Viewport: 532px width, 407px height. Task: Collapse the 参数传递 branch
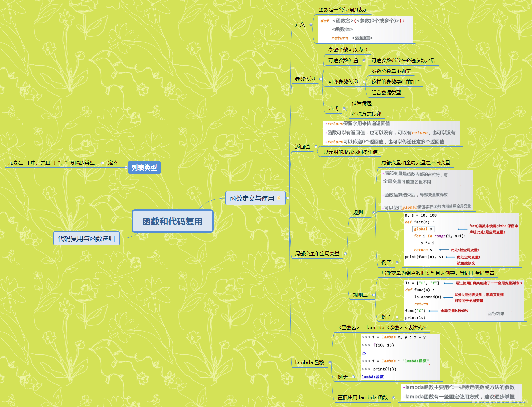321,79
